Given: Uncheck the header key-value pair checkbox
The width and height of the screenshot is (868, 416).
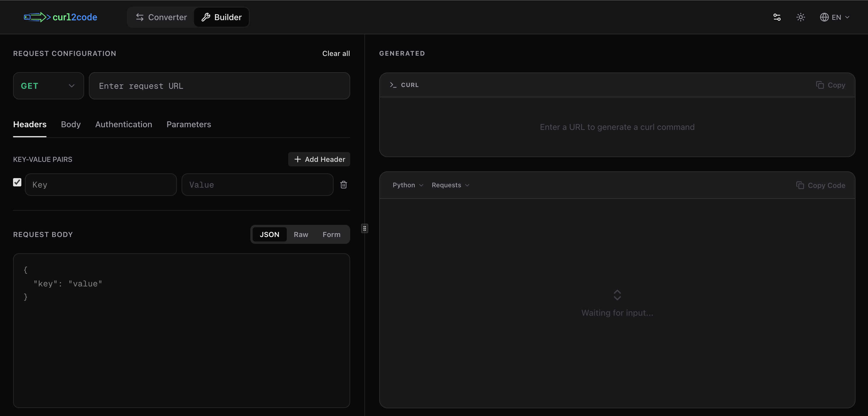Looking at the screenshot, I should click(x=17, y=182).
